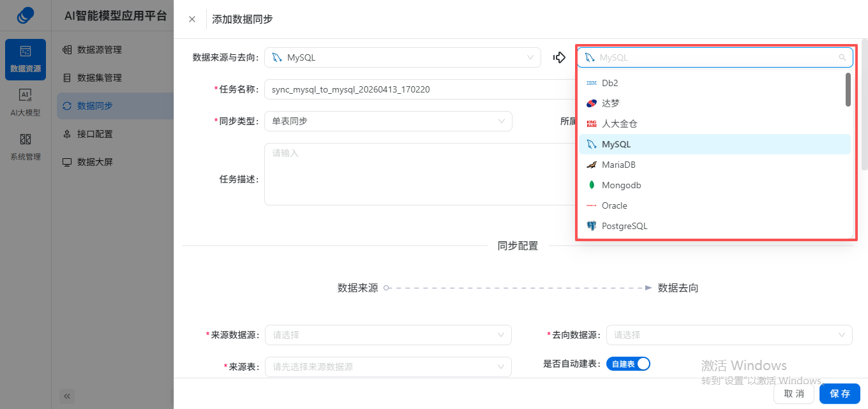The image size is (868, 409).
Task: Click the 达梦 logo icon
Action: pyautogui.click(x=592, y=103)
